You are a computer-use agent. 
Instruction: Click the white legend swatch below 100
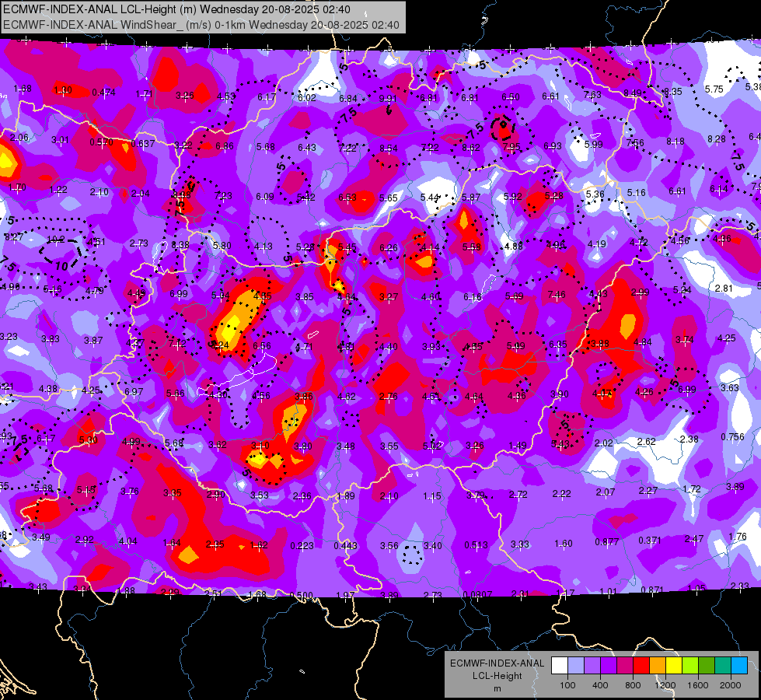point(560,665)
